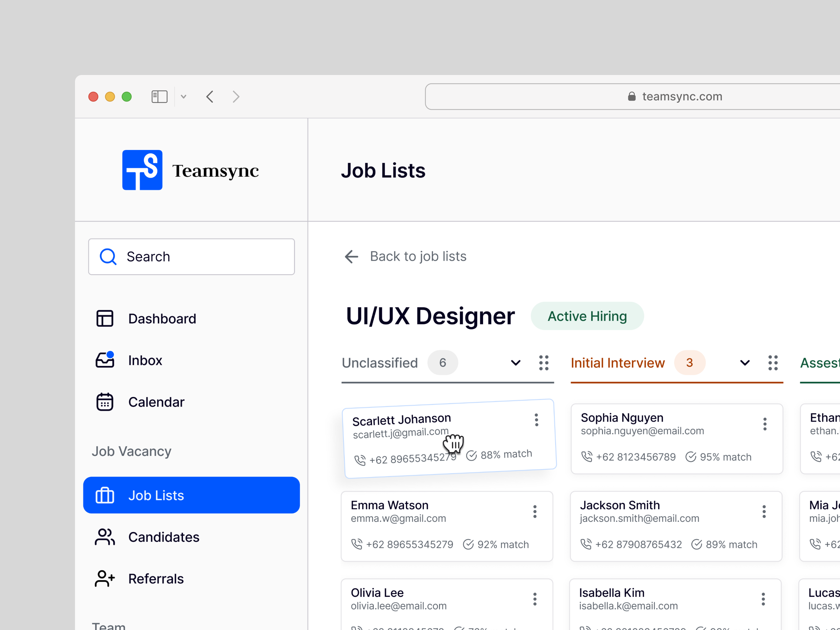
Task: Click the Jackson Smith candidate name
Action: [x=620, y=505]
